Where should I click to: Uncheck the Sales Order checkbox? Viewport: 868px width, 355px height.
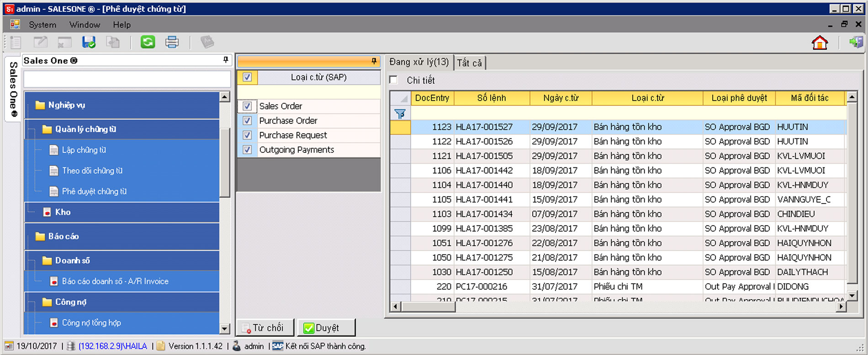(x=247, y=106)
